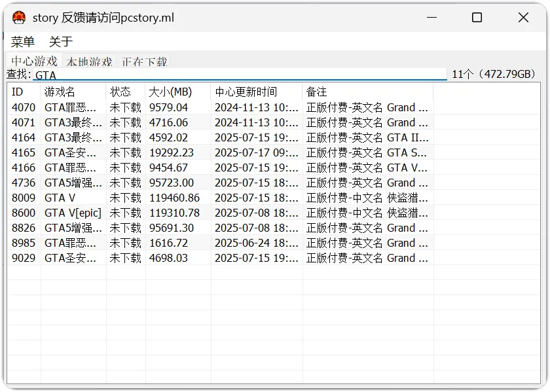The width and height of the screenshot is (550, 392).
Task: Switch to the 中心游戏 tab
Action: tap(34, 61)
